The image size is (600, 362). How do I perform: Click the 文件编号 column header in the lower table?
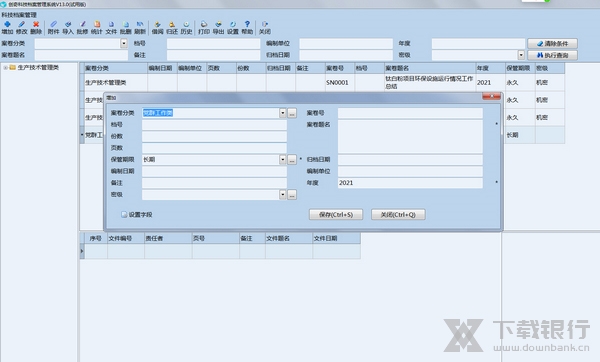pos(126,238)
